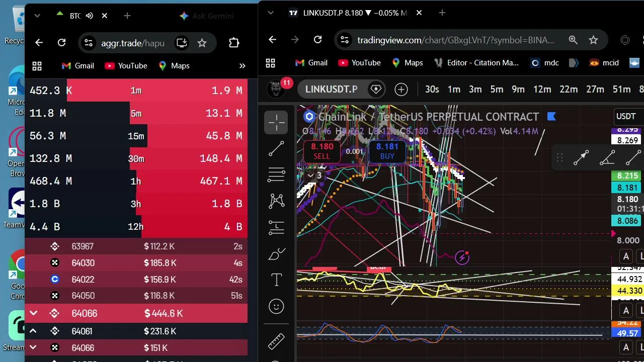Open the emoji icons tool
The height and width of the screenshot is (362, 644).
click(276, 306)
